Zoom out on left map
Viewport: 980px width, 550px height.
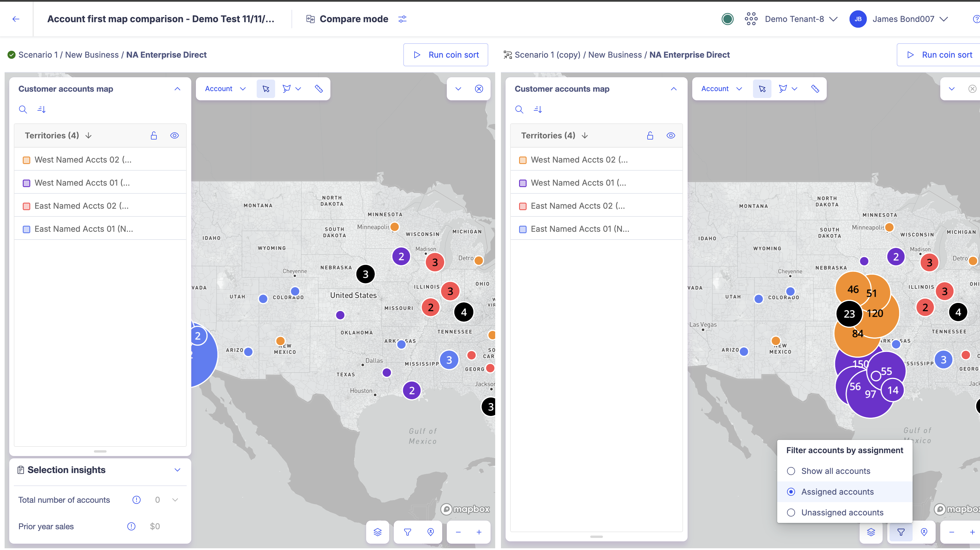(x=458, y=532)
